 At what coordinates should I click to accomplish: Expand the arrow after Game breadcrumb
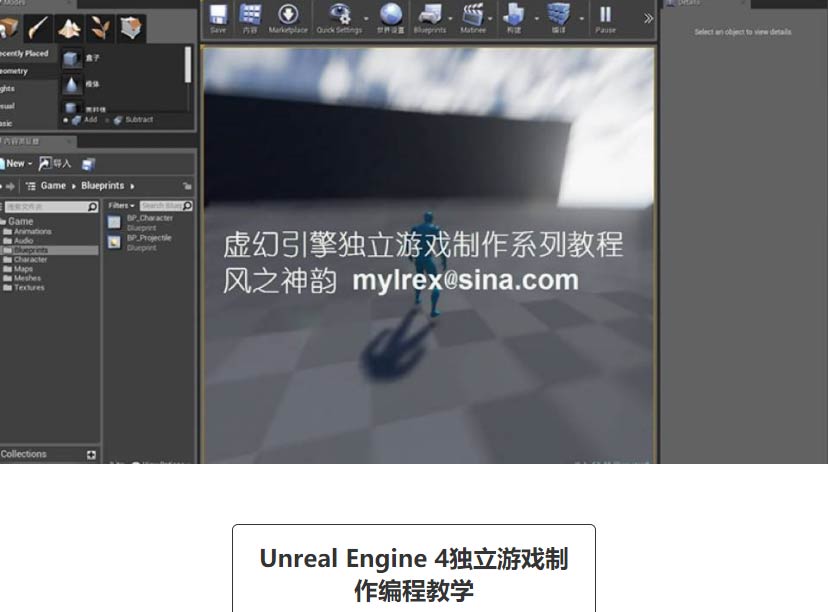click(73, 186)
